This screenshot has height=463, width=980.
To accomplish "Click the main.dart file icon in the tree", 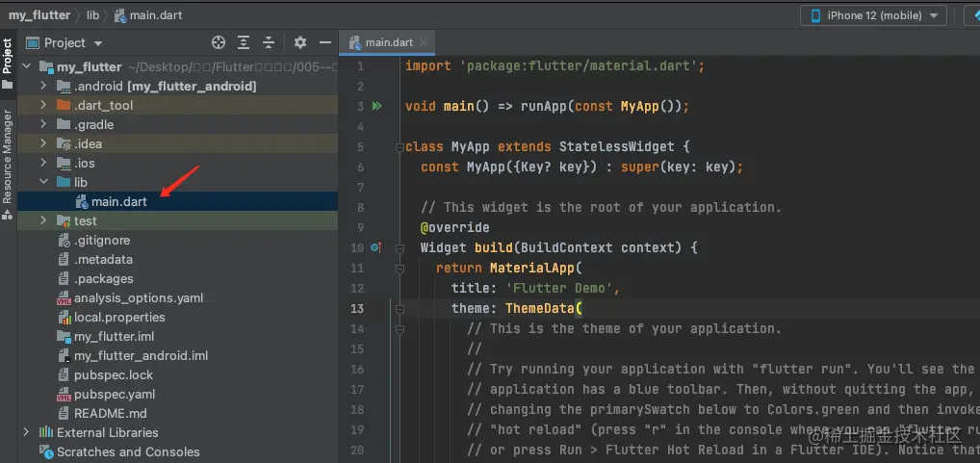I will point(81,201).
